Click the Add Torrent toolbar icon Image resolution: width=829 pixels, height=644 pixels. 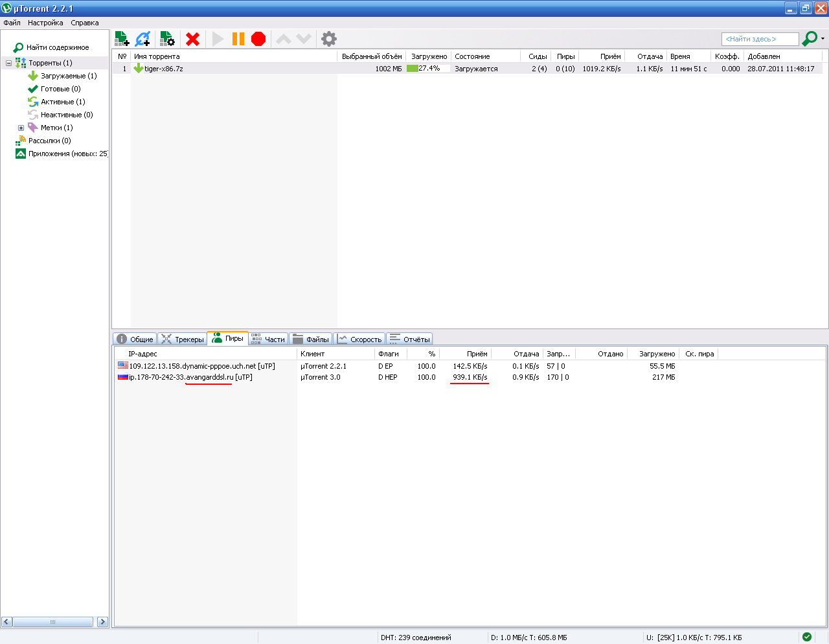click(x=122, y=39)
